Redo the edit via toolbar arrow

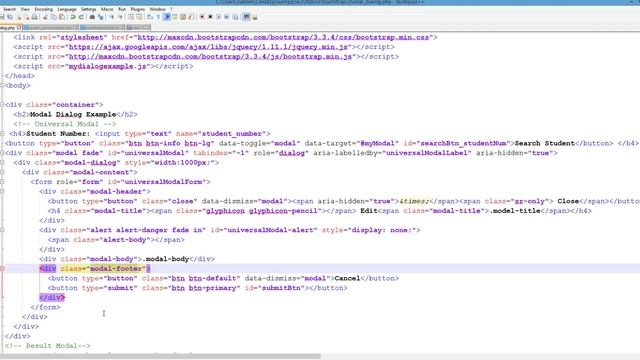(81, 17)
